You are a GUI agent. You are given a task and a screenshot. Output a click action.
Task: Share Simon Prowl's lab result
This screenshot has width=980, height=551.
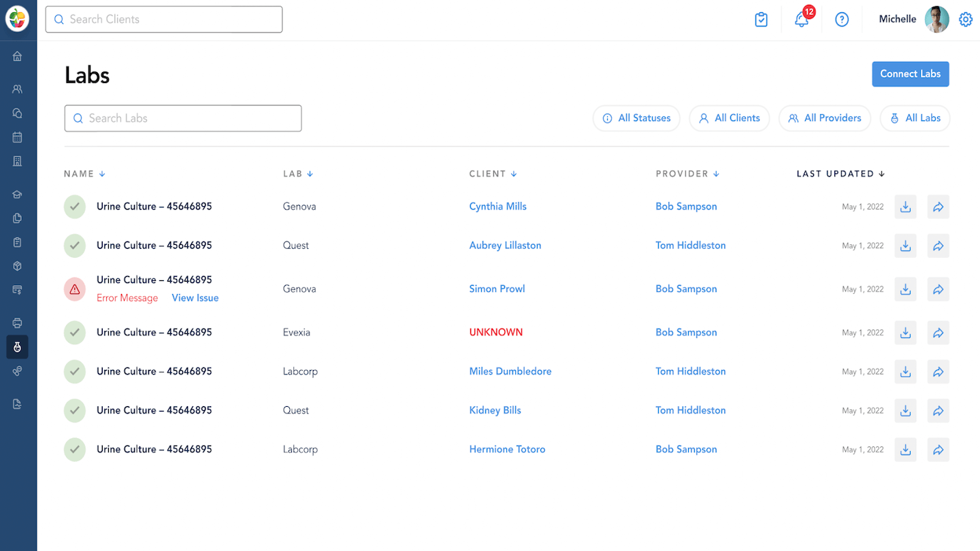pyautogui.click(x=938, y=289)
